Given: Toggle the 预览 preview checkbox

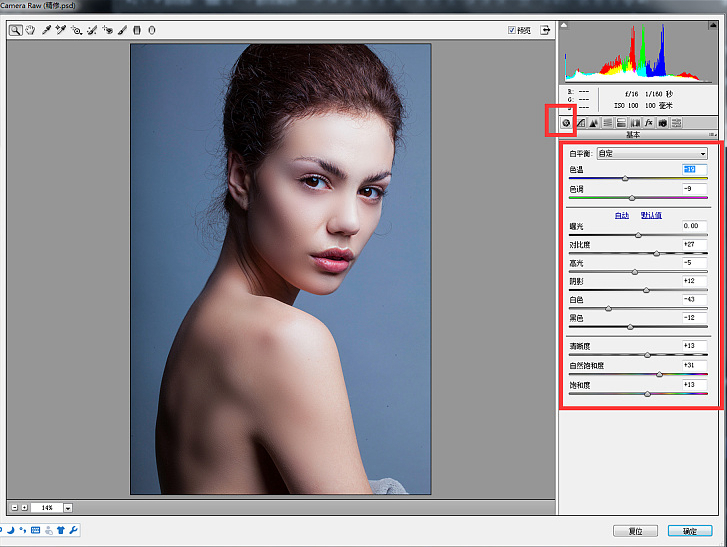Looking at the screenshot, I should [513, 31].
